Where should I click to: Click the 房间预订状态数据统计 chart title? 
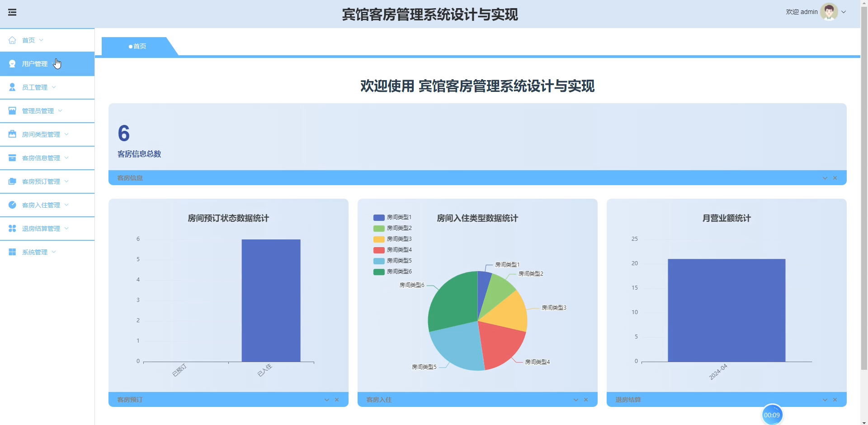(228, 218)
